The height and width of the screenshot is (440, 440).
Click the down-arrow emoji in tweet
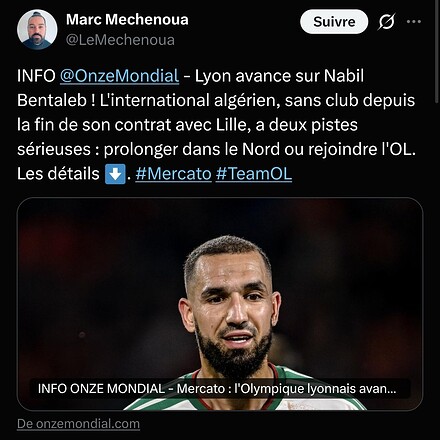115,174
